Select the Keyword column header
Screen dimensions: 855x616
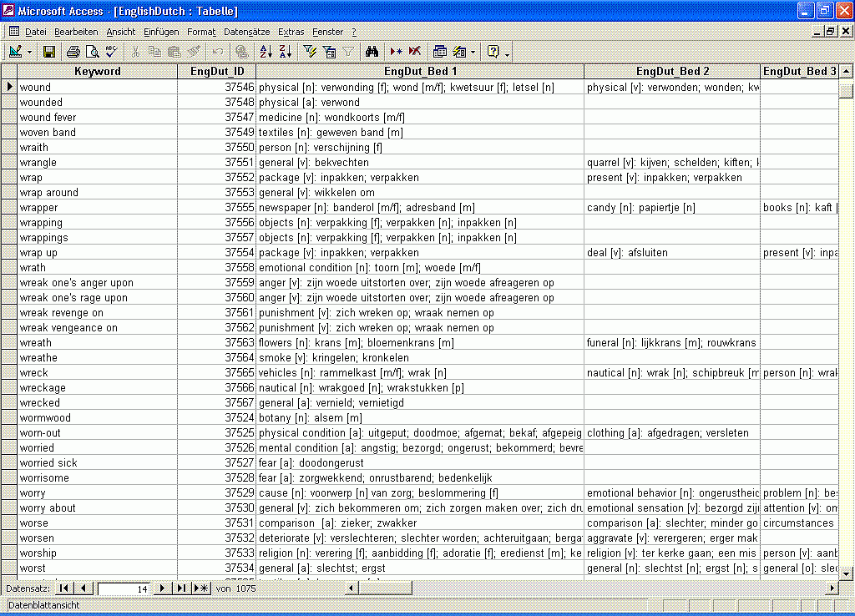point(98,72)
